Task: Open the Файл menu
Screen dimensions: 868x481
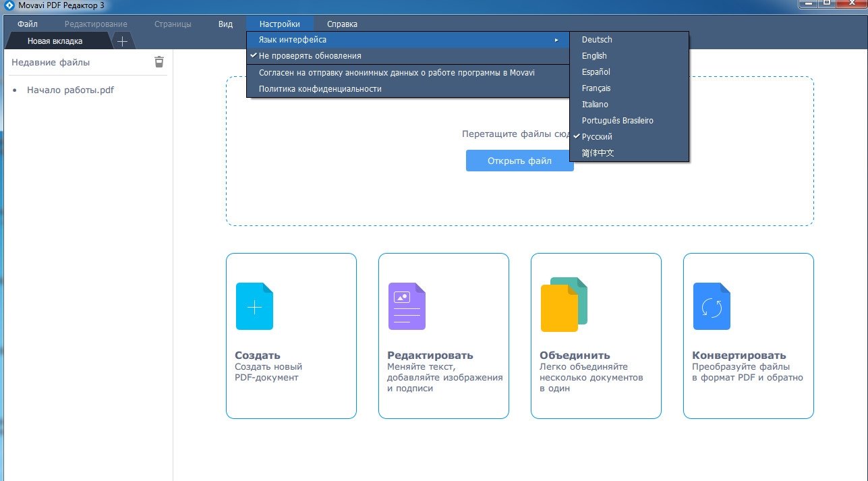Action: click(x=28, y=24)
